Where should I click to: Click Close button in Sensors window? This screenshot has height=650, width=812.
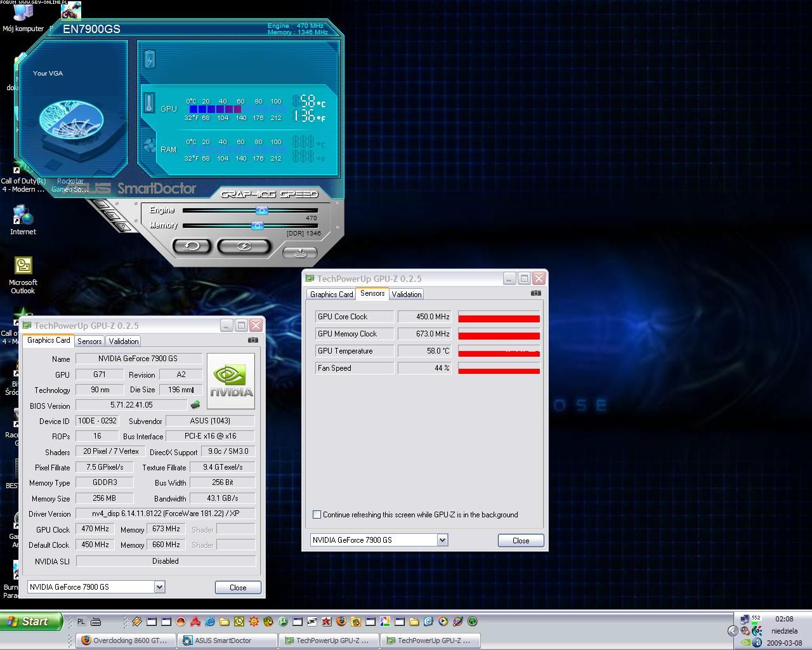(x=521, y=541)
